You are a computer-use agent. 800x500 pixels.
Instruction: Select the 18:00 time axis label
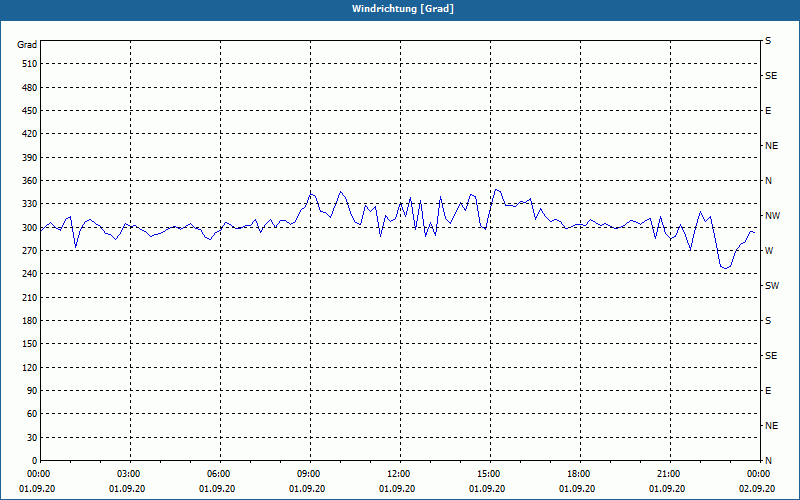579,474
